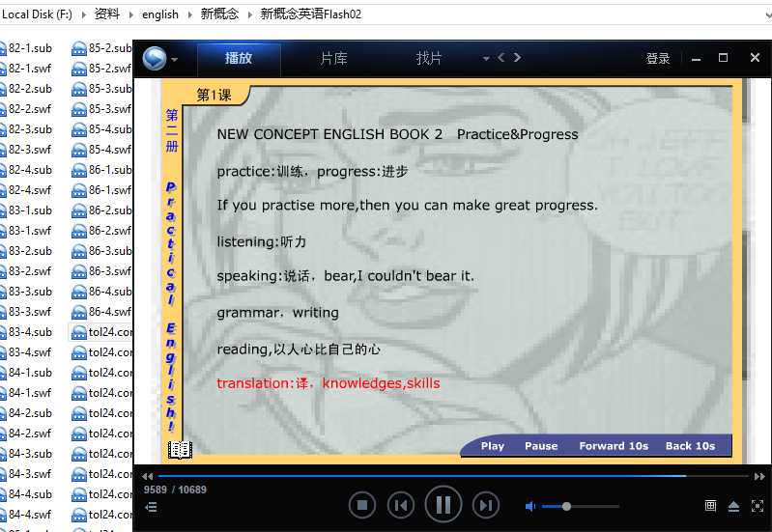Open the playlist icon at bottom-left
Viewport: 772px width, 532px height.
pyautogui.click(x=151, y=507)
